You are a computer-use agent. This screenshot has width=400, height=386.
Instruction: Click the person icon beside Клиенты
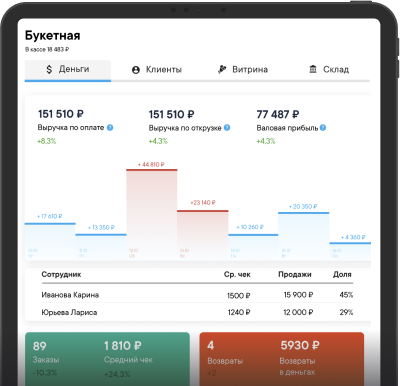point(136,70)
